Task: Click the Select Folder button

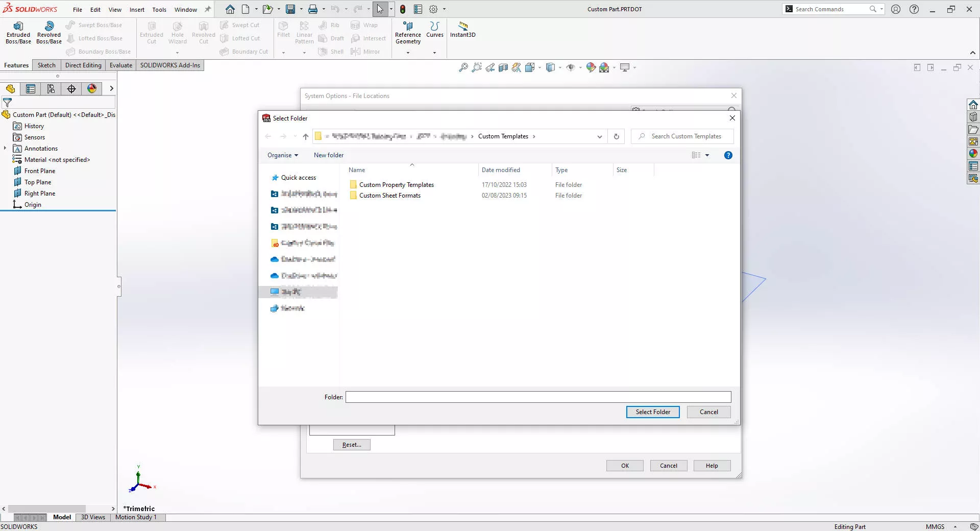Action: (x=652, y=412)
